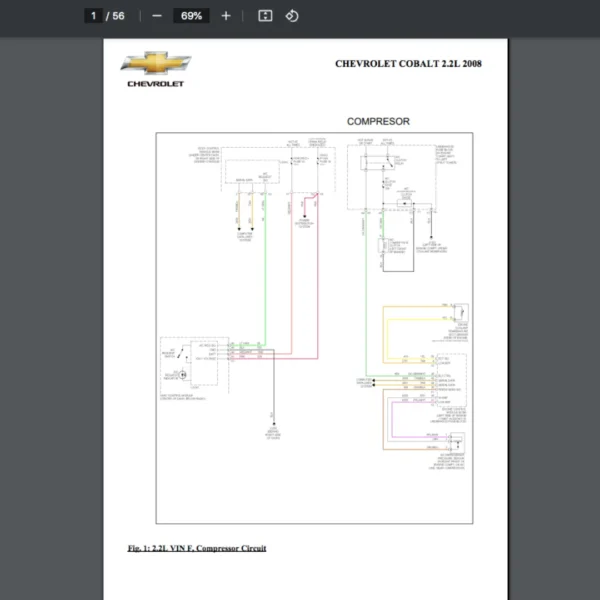This screenshot has width=600, height=600.
Task: Click the COMPRESOR diagram title
Action: coord(378,122)
